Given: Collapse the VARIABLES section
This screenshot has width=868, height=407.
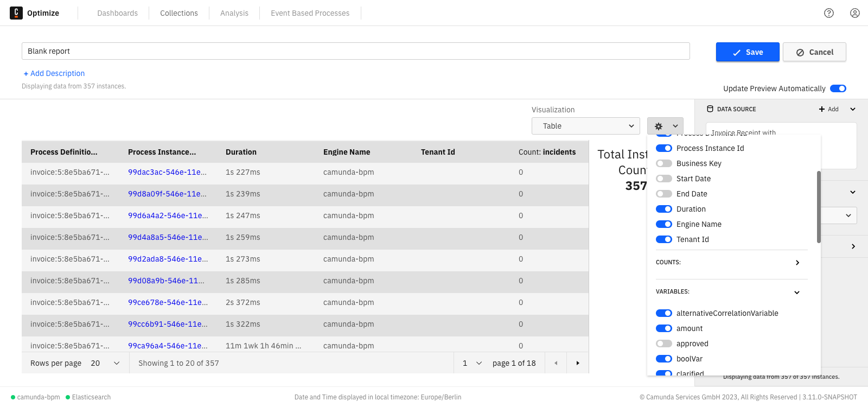Looking at the screenshot, I should [x=797, y=292].
